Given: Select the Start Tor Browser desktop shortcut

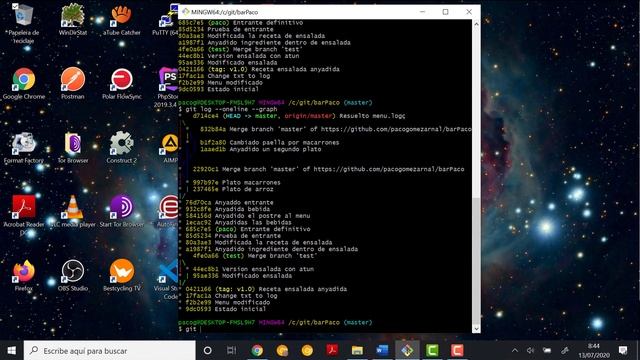Looking at the screenshot, I should [x=122, y=211].
